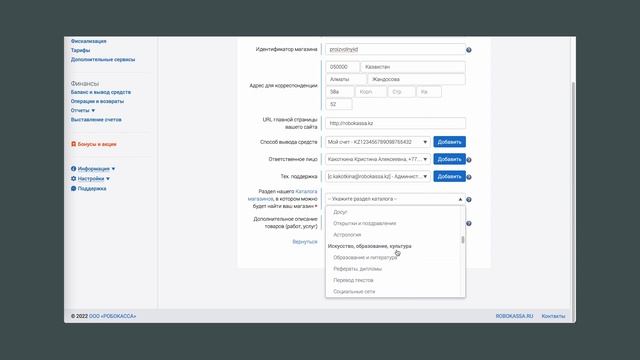Open help icon next to Идентификатор магазина field
This screenshot has height=360, width=640.
pyautogui.click(x=469, y=50)
